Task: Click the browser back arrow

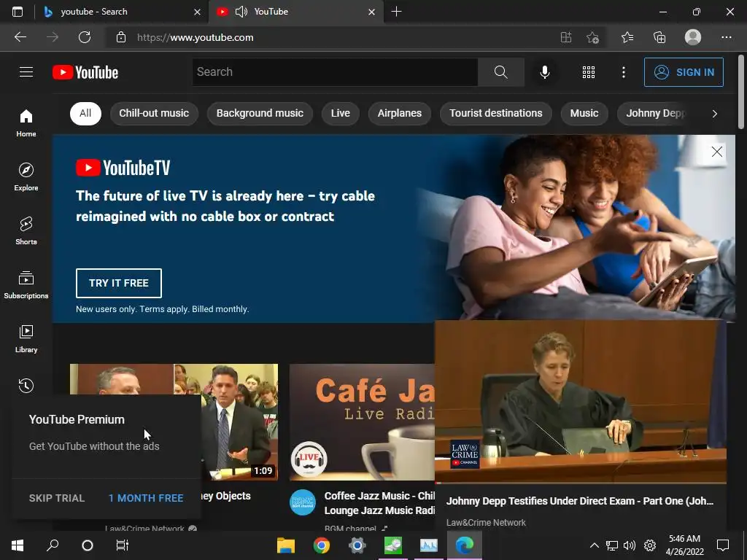Action: pos(20,37)
